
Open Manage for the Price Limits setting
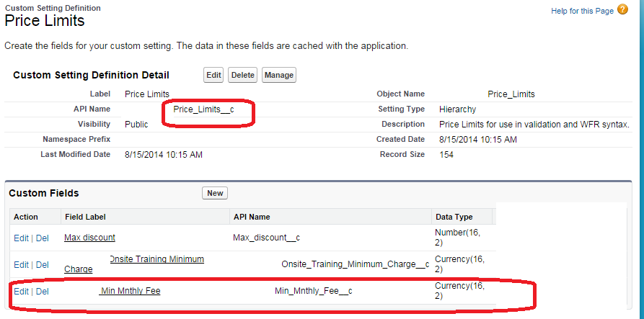pos(278,75)
